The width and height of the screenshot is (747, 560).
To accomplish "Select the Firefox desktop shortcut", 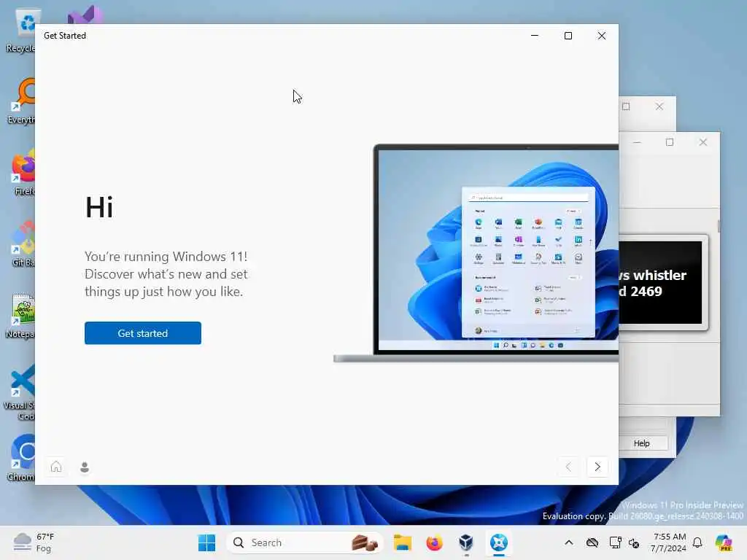I will click(x=23, y=172).
